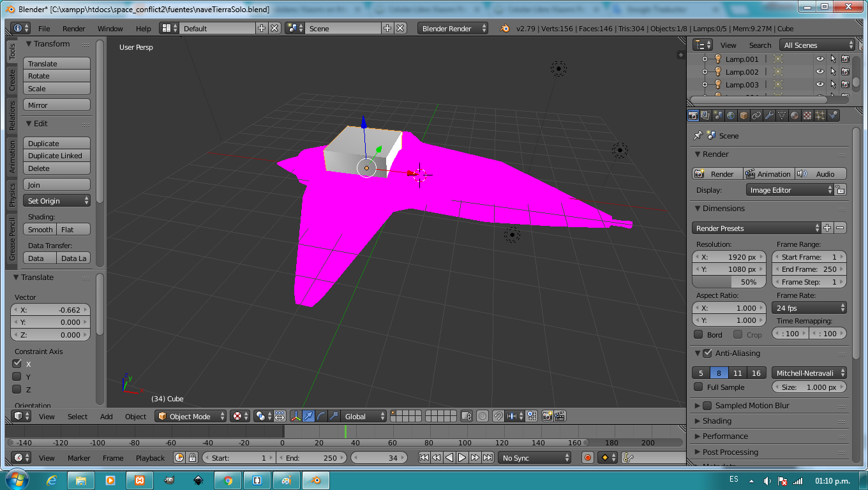Click the Smooth shading button

coord(40,229)
